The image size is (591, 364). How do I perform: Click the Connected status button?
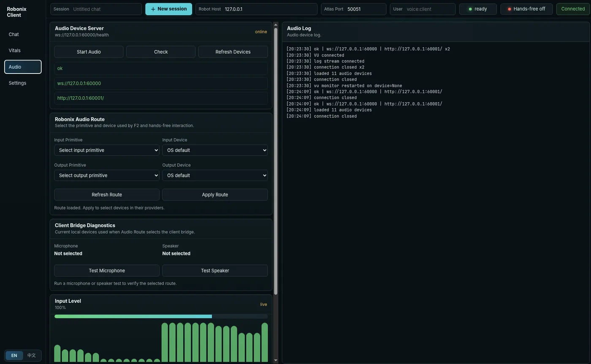pos(573,9)
